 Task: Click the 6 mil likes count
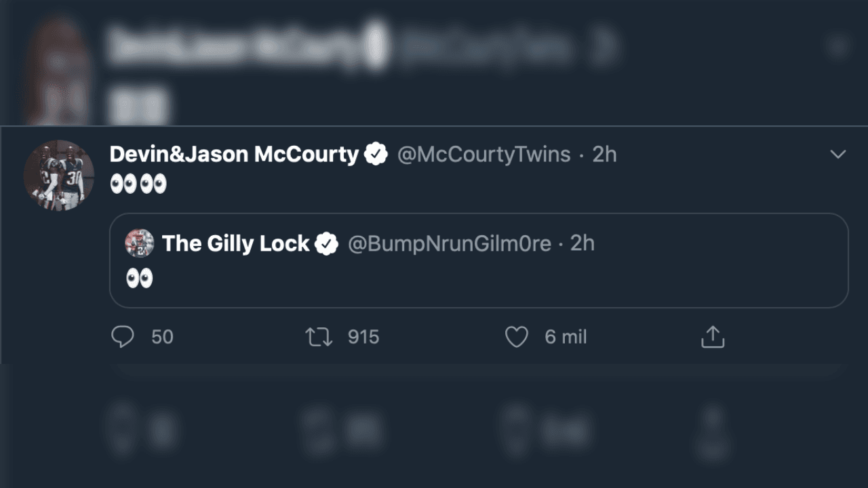[x=566, y=337]
